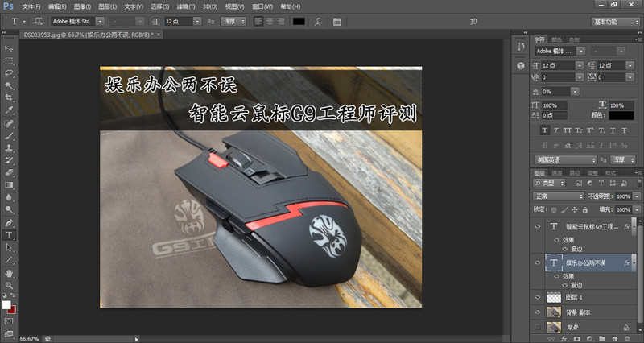Open the 美国英语 language dropdown

tap(565, 159)
